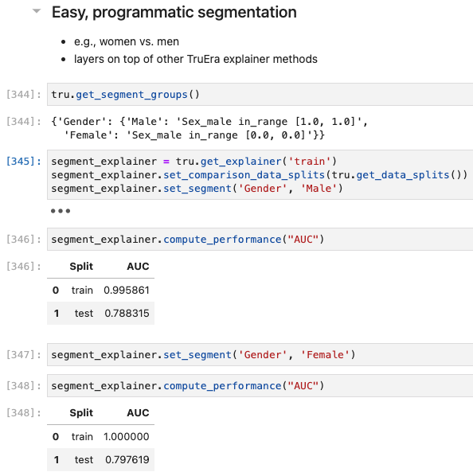This screenshot has height=476, width=473.
Task: Collapse the Easy, programmatic segmentation heading arrow
Action: point(37,11)
